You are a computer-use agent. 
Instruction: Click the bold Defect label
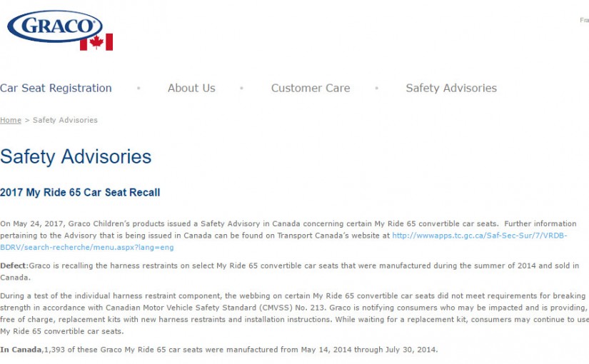pos(14,266)
